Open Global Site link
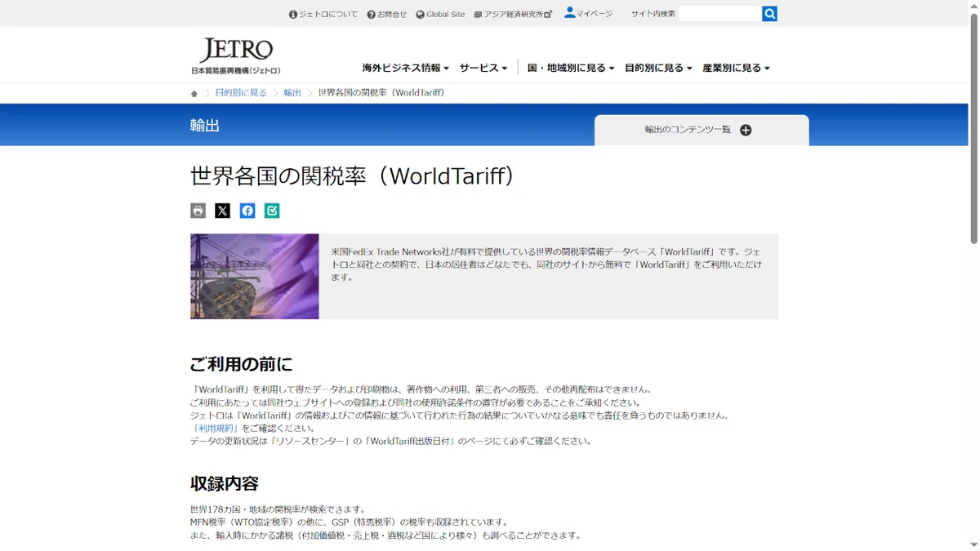 tap(440, 14)
